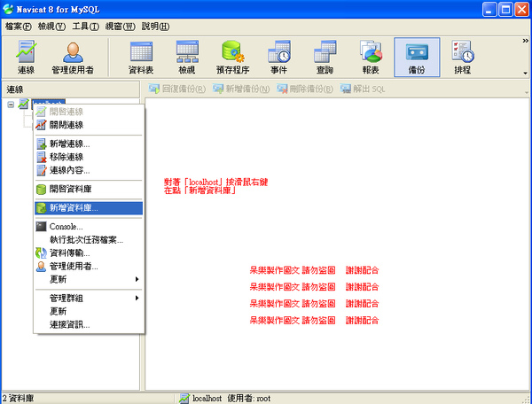Expand 更新 submenu with arrow
The height and width of the screenshot is (404, 532).
coord(89,279)
